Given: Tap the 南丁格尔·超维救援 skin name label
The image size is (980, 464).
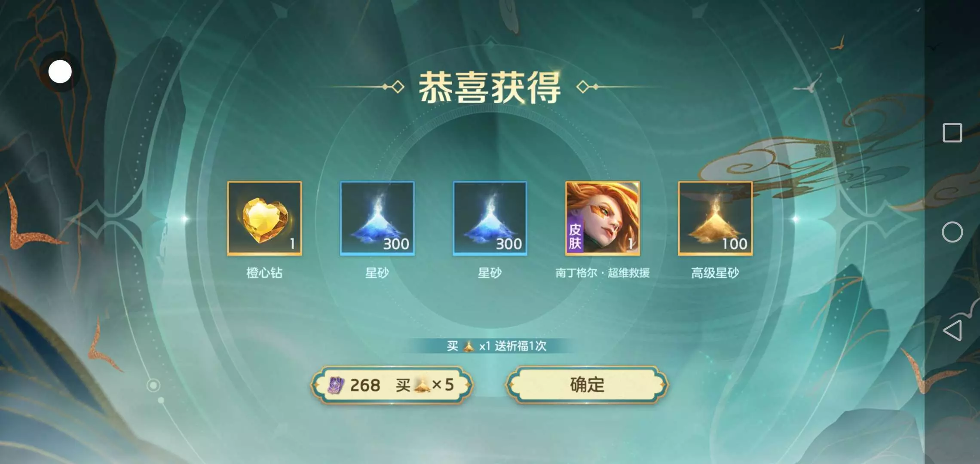Looking at the screenshot, I should 603,273.
